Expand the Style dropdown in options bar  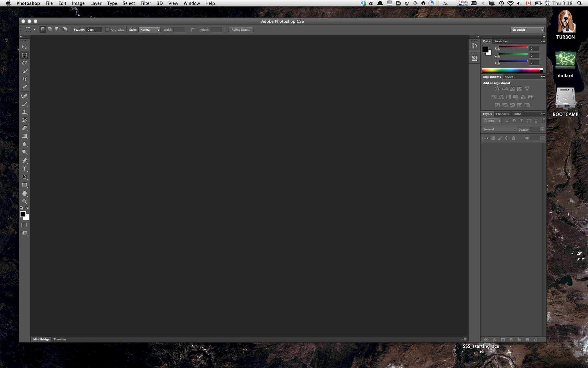point(149,29)
